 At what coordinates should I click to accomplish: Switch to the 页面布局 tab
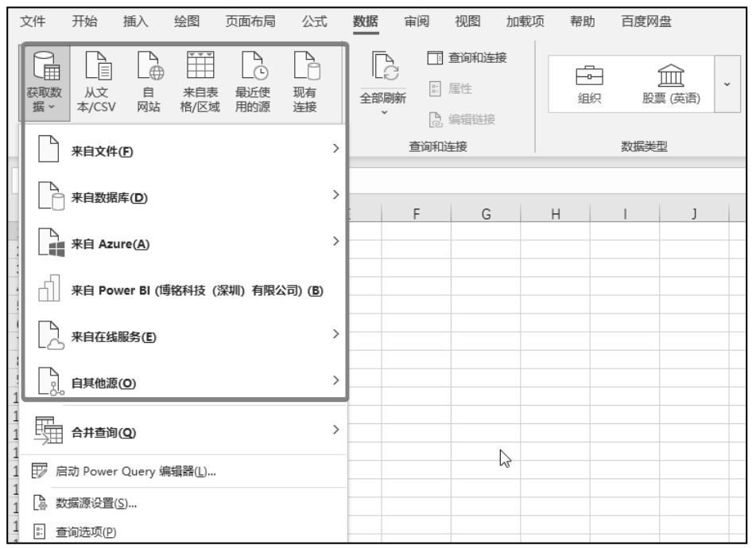coord(250,21)
